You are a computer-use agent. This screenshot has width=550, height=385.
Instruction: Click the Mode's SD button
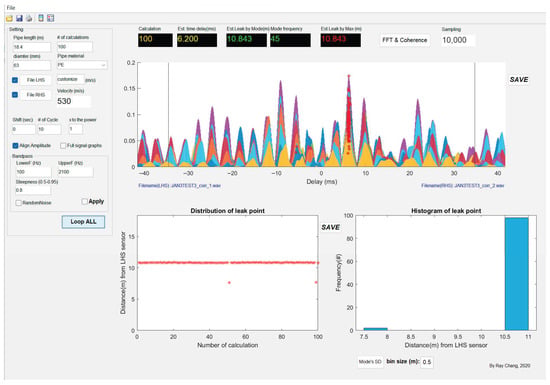click(x=370, y=362)
